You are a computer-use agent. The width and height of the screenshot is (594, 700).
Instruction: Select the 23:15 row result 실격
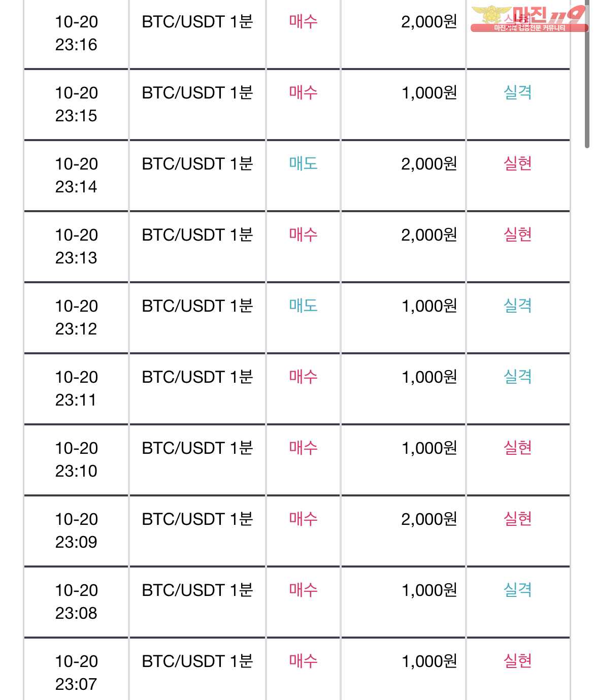(x=517, y=92)
